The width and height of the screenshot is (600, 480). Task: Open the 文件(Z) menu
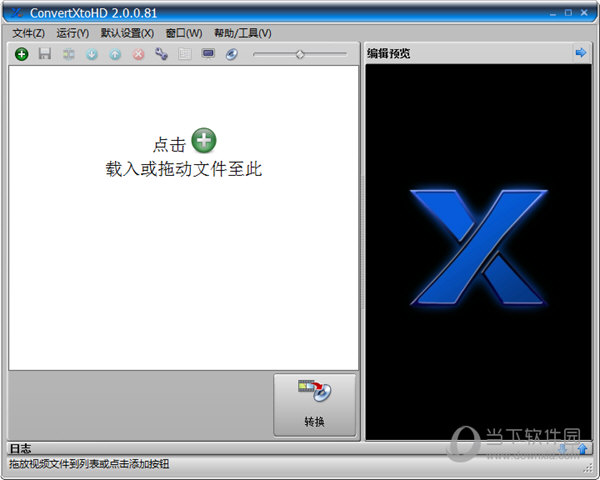click(29, 33)
